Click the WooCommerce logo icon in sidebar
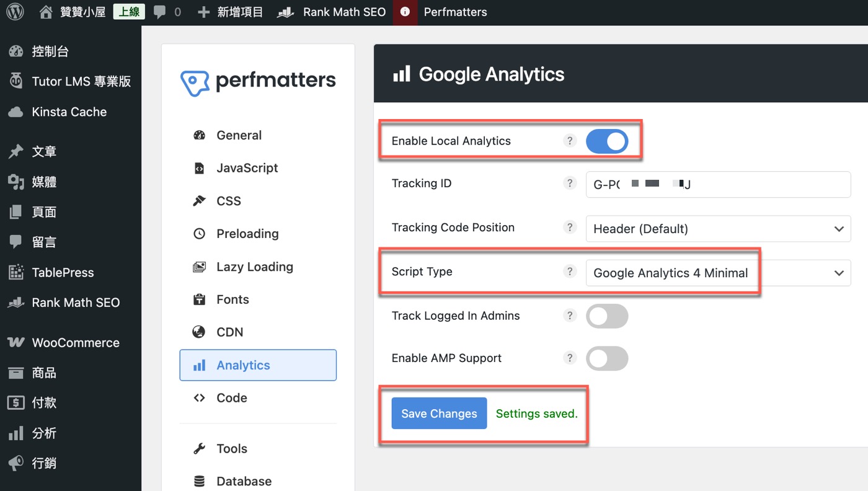This screenshot has width=868, height=491. click(16, 342)
